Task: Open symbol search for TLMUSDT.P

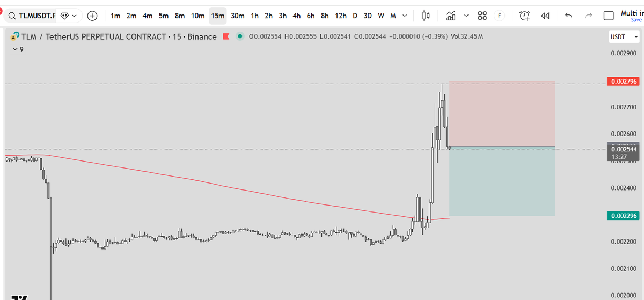Action: (31, 16)
